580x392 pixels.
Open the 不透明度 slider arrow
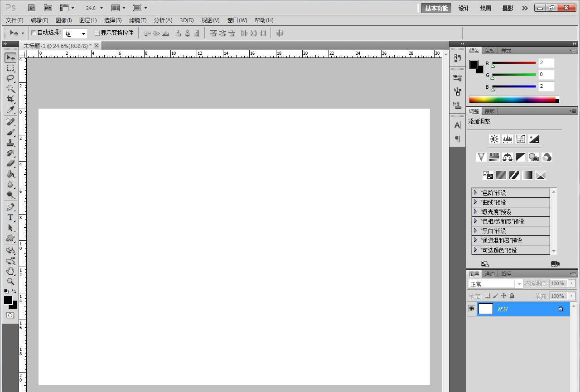coord(572,283)
